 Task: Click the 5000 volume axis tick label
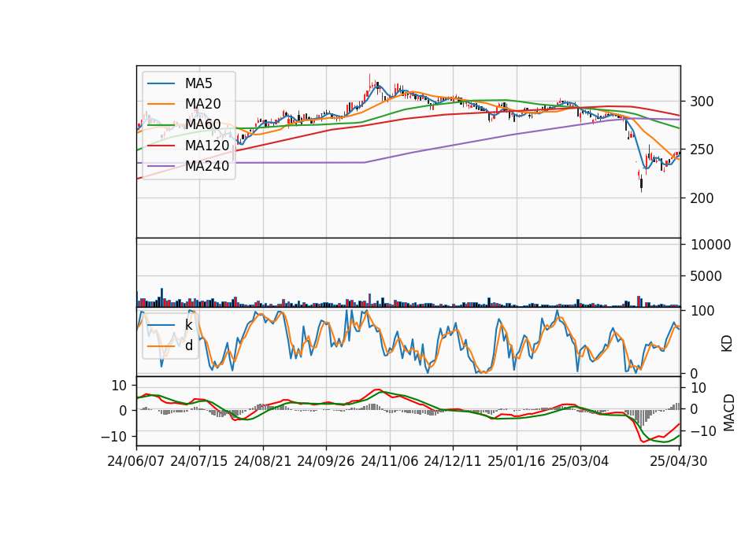pyautogui.click(x=706, y=276)
